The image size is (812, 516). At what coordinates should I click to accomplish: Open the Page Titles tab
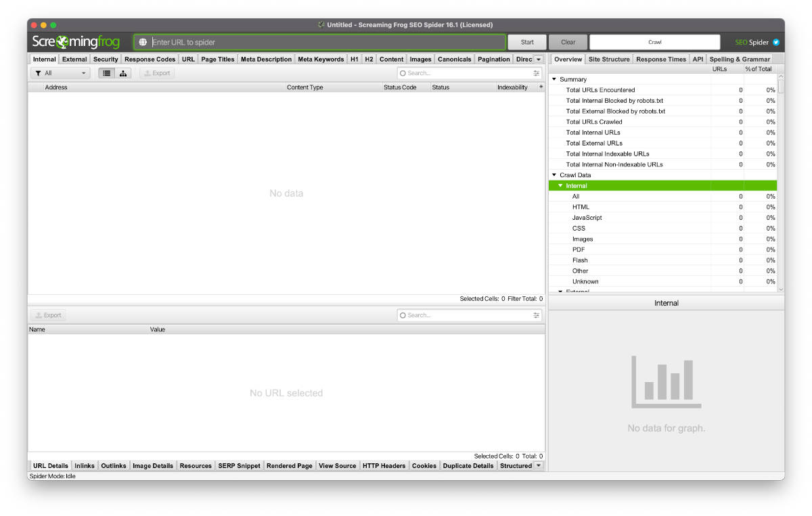coord(218,60)
